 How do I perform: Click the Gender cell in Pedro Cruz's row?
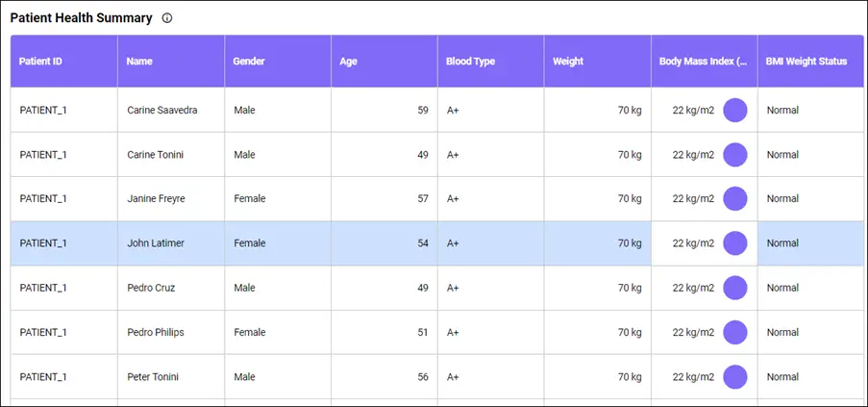[278, 288]
